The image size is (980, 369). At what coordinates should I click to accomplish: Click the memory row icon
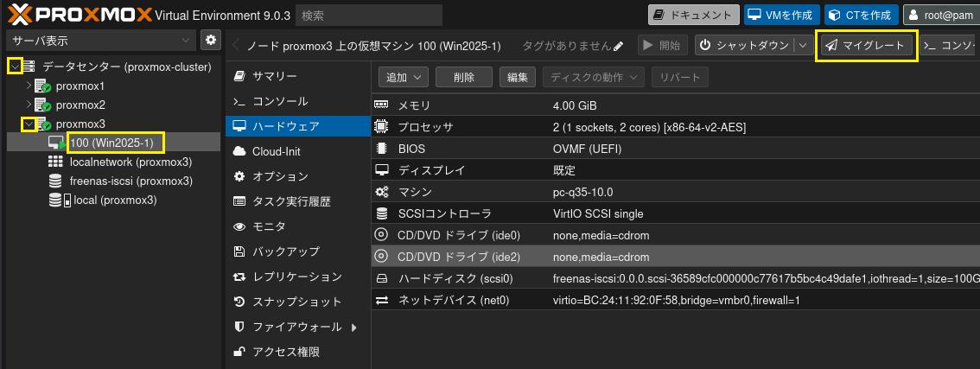(381, 105)
